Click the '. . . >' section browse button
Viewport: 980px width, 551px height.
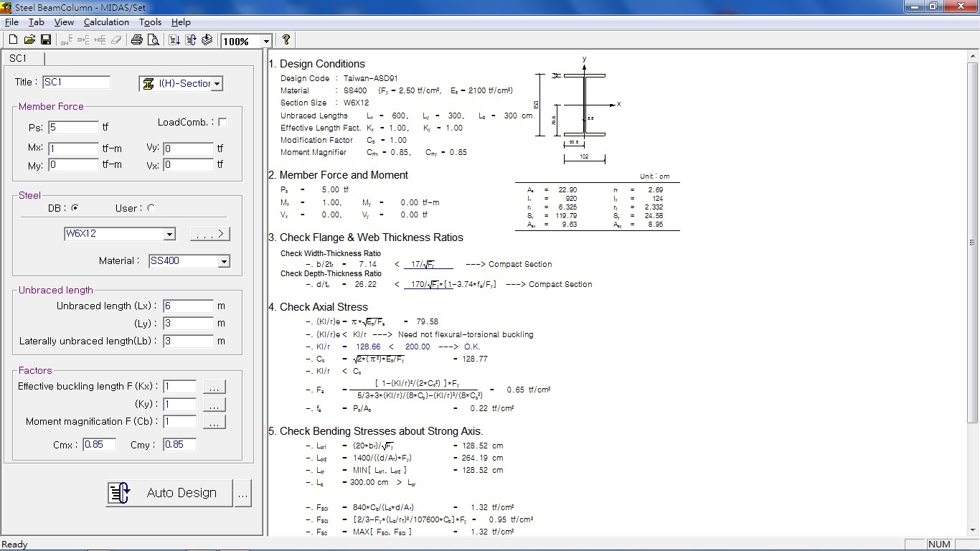tap(210, 234)
